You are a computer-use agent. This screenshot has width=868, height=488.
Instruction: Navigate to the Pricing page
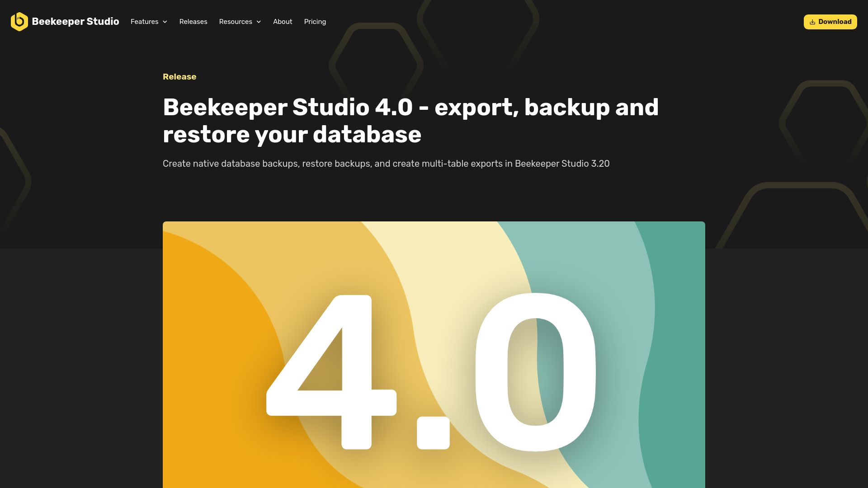click(x=315, y=22)
